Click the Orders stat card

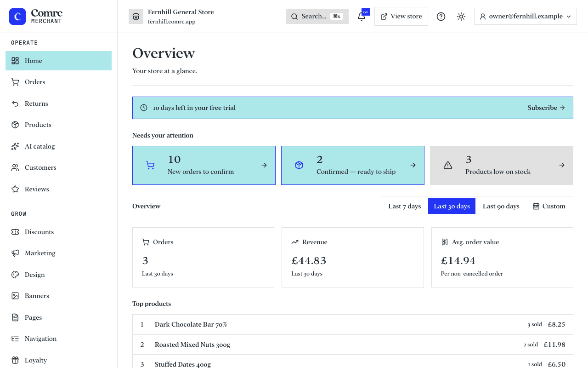click(203, 257)
